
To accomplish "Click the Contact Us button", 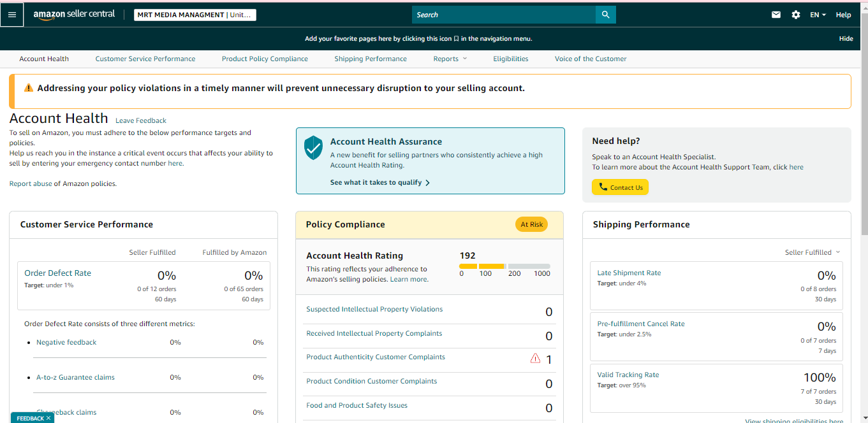I will click(x=620, y=187).
